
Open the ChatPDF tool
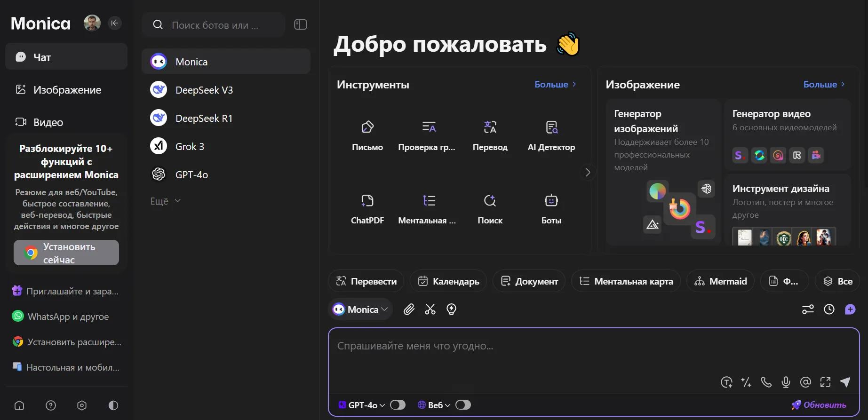(367, 209)
